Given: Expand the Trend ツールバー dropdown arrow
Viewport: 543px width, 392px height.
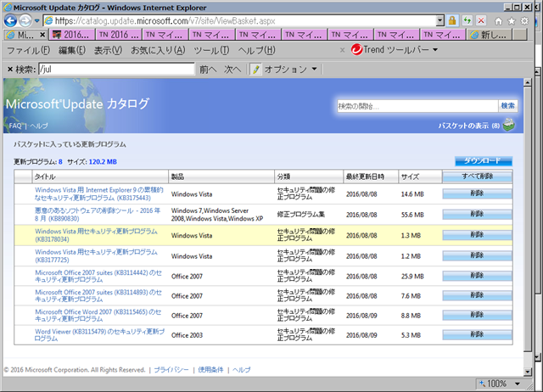Looking at the screenshot, I should (435, 50).
